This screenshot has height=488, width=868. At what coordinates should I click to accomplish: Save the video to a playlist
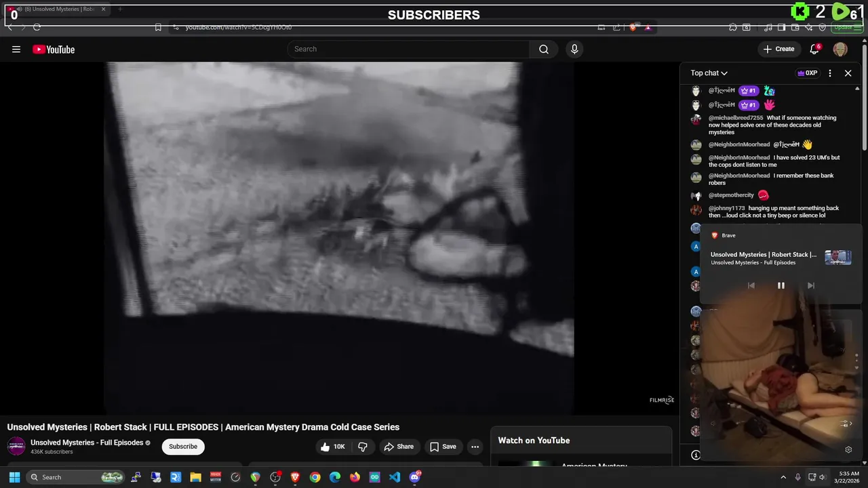click(443, 447)
